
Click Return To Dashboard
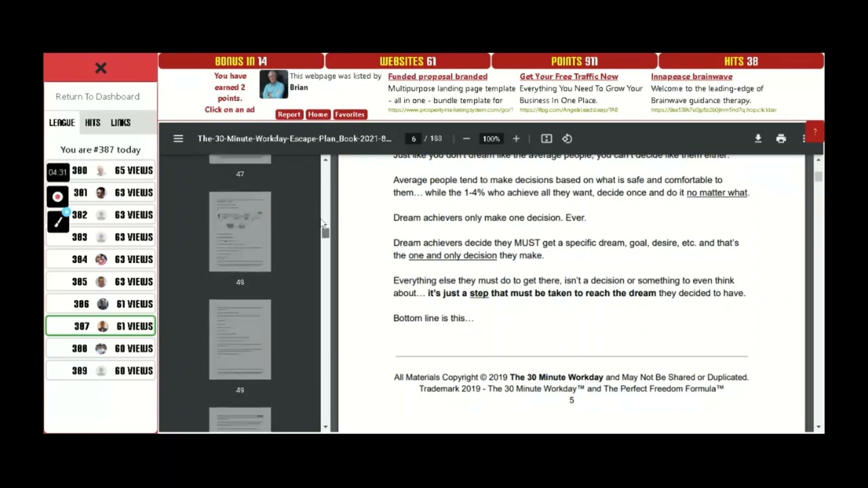(98, 96)
